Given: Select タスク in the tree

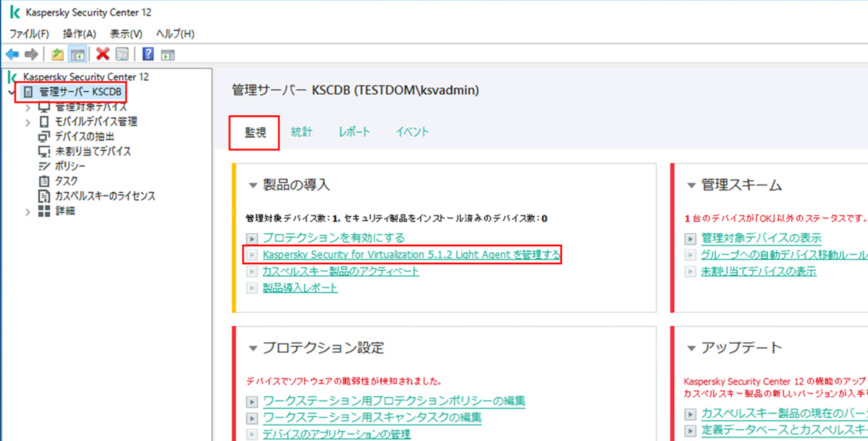Looking at the screenshot, I should click(67, 181).
